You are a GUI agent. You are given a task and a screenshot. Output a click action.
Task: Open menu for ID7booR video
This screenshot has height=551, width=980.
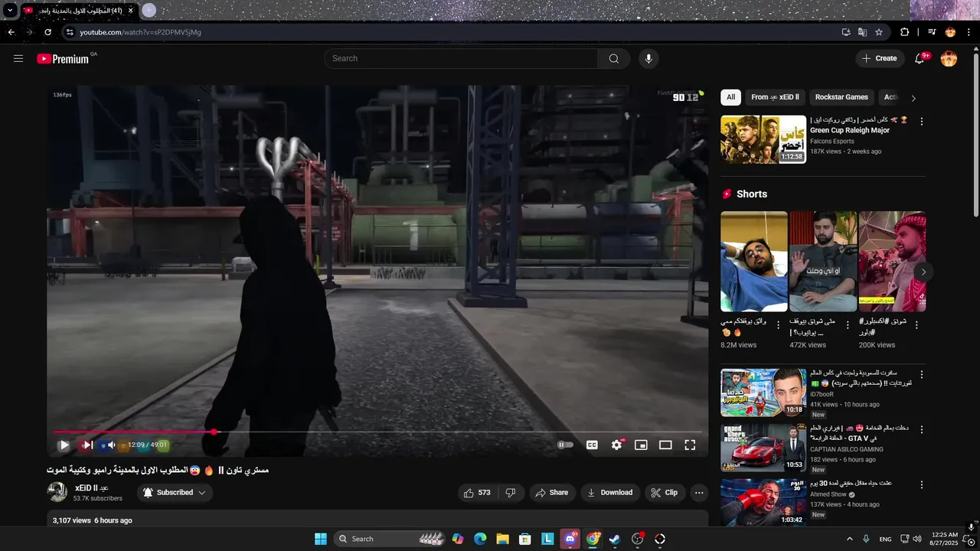(921, 375)
